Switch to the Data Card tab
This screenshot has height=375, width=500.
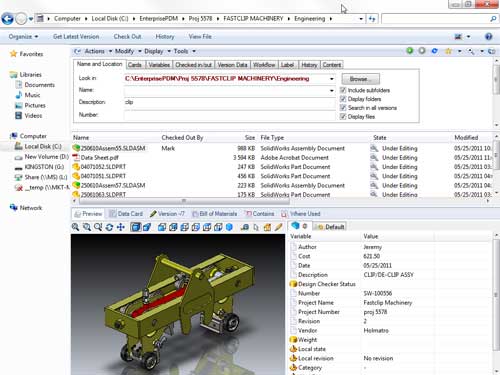pos(126,214)
